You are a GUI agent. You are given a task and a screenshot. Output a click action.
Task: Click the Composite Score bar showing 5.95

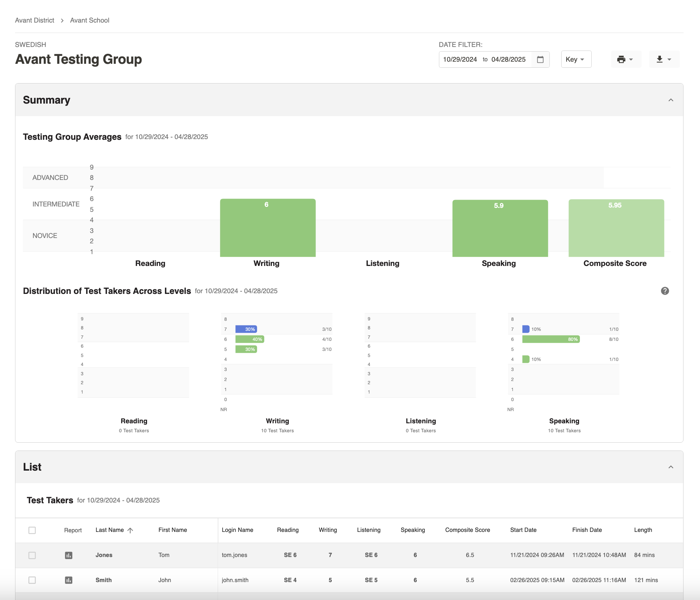[616, 228]
